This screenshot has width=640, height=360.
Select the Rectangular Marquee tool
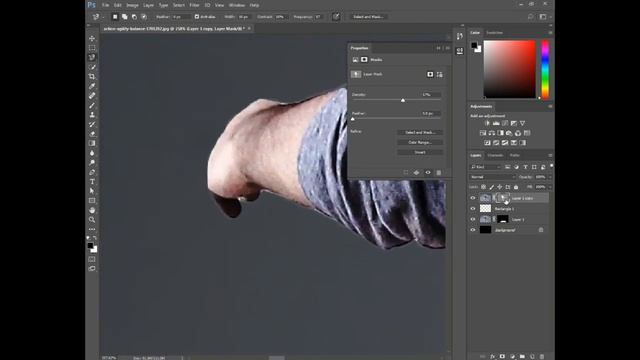pos(92,48)
